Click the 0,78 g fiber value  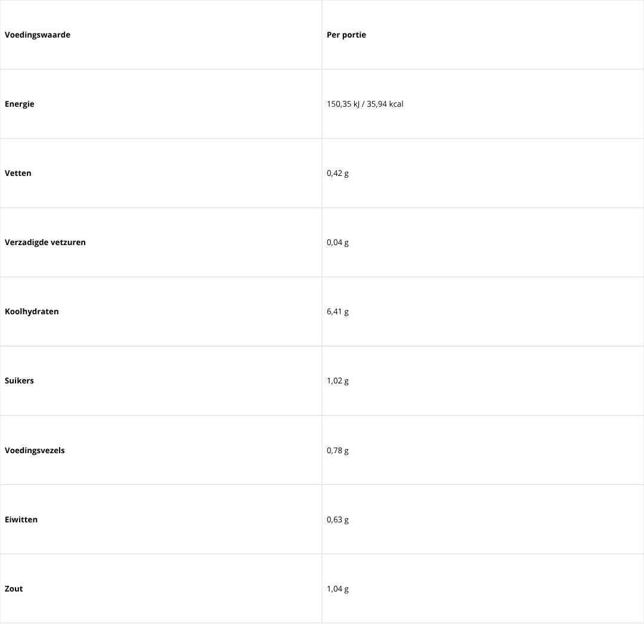point(338,451)
